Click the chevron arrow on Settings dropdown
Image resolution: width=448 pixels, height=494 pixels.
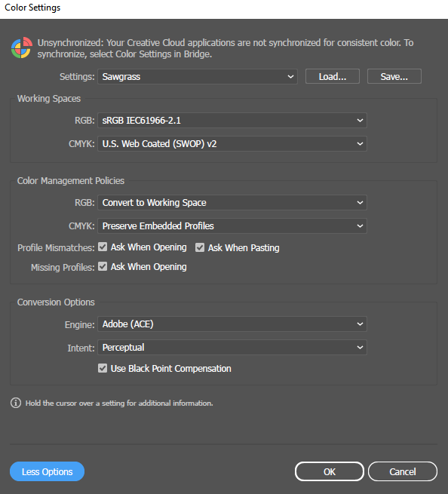290,77
